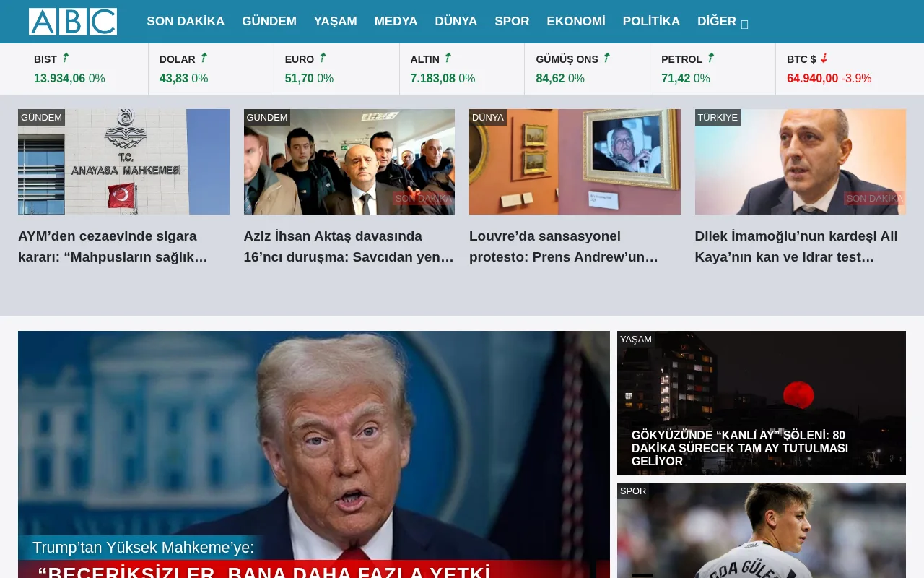Click the ALTIN rising arrow icon

tap(448, 57)
